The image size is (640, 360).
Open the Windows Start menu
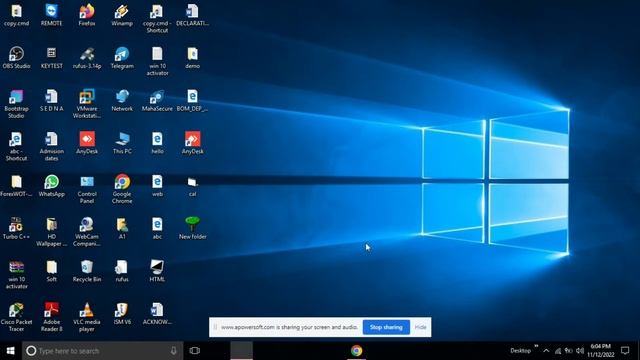click(x=11, y=351)
